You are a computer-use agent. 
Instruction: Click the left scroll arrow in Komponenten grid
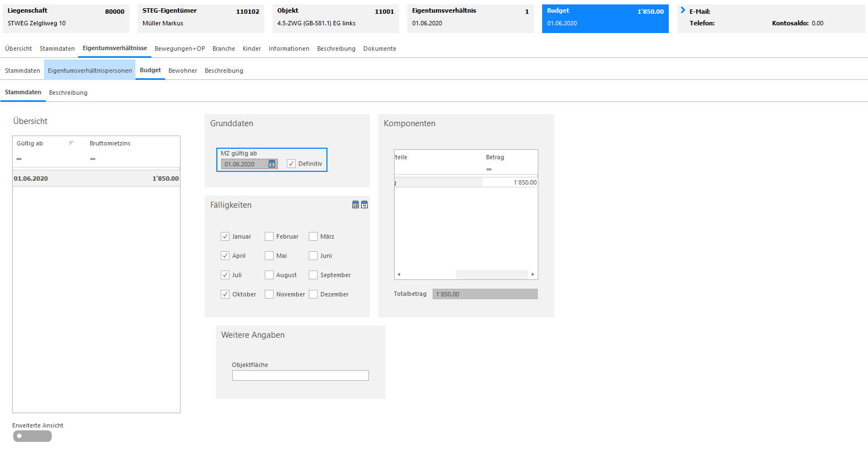399,274
